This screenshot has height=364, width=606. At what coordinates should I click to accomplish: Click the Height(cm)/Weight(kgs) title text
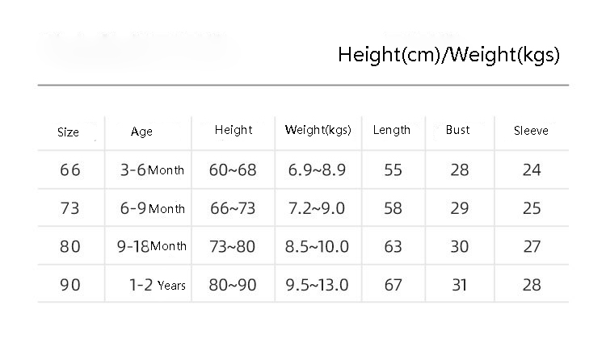click(448, 56)
